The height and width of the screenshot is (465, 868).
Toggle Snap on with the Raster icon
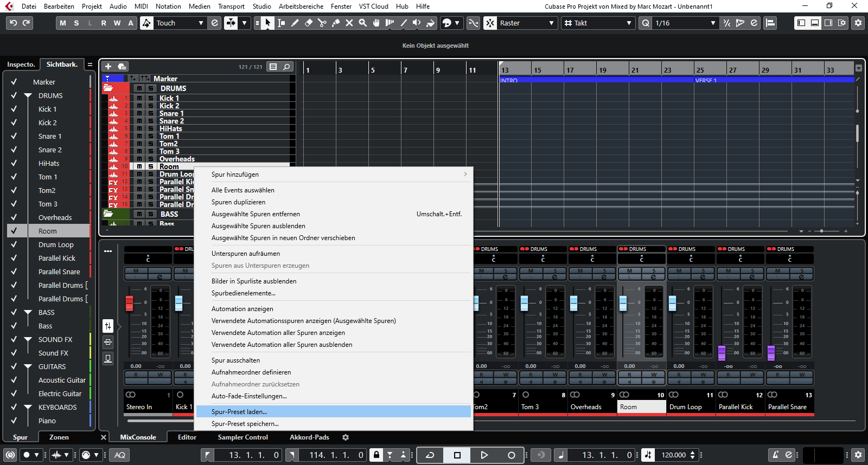tap(490, 23)
